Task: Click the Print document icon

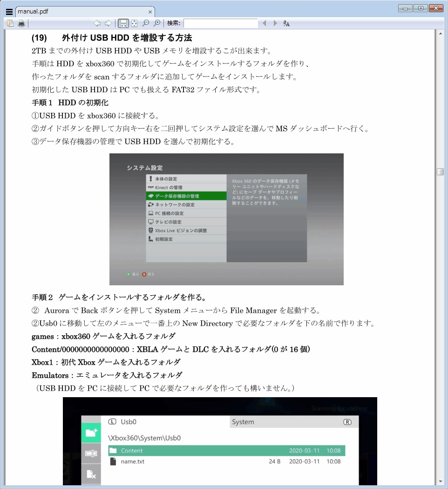Action: point(21,23)
